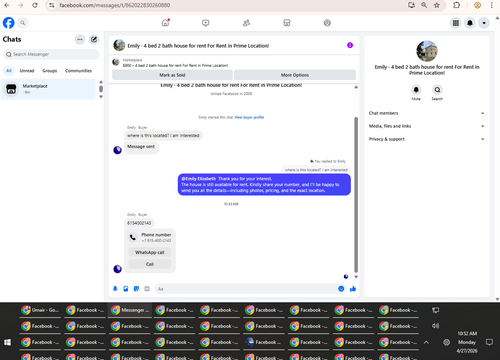
Task: Show hidden tray icons chevron
Action: coord(426,342)
